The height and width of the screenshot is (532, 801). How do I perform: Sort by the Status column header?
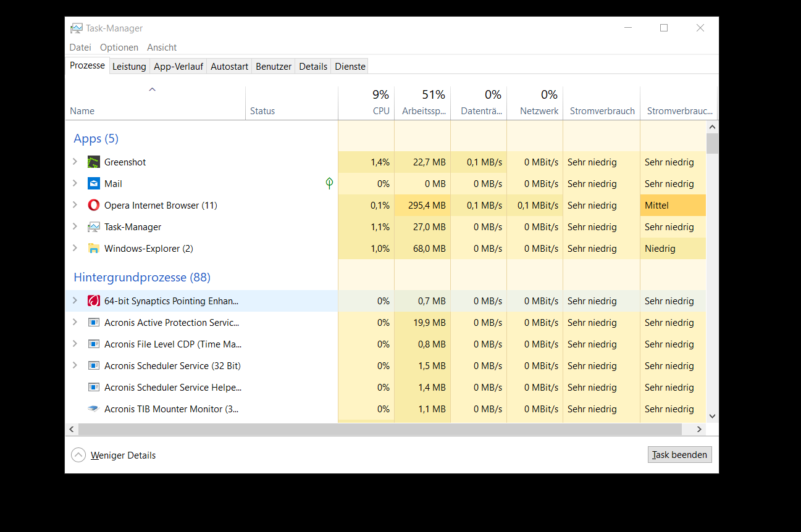tap(291, 103)
